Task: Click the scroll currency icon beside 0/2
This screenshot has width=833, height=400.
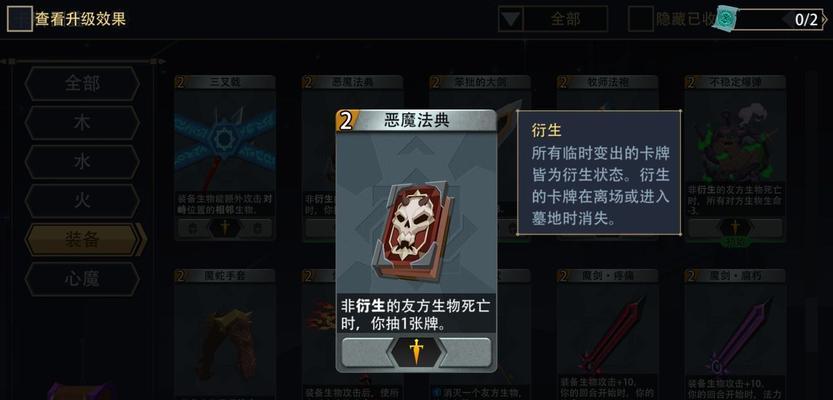Action: click(726, 20)
